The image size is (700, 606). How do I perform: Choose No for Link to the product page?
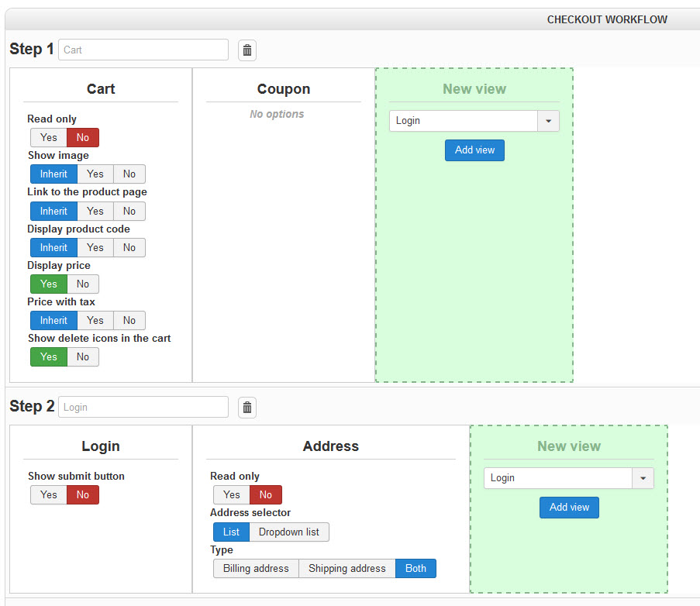129,211
